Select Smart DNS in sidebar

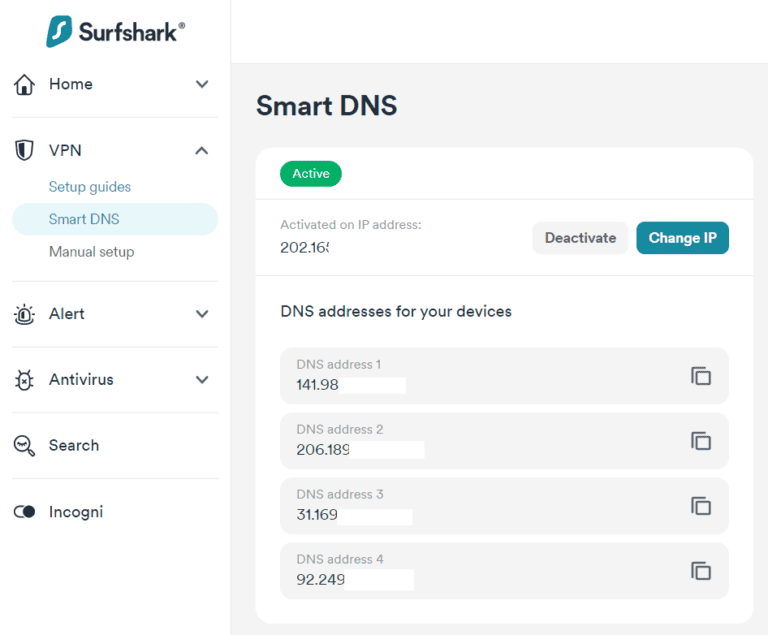tap(84, 219)
